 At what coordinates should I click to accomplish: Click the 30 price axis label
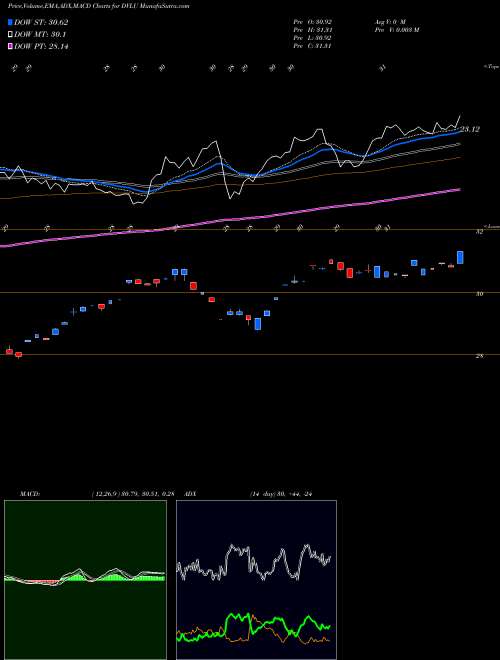479,294
